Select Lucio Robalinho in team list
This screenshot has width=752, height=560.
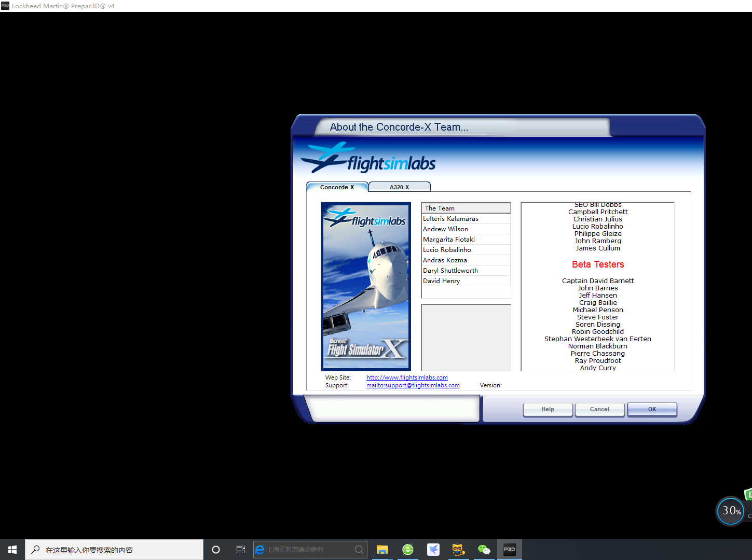pyautogui.click(x=466, y=250)
